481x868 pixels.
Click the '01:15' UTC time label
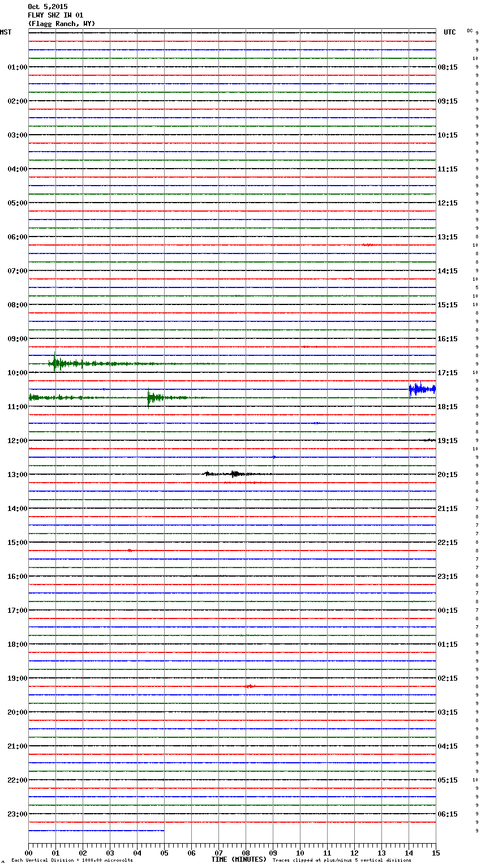coord(448,644)
